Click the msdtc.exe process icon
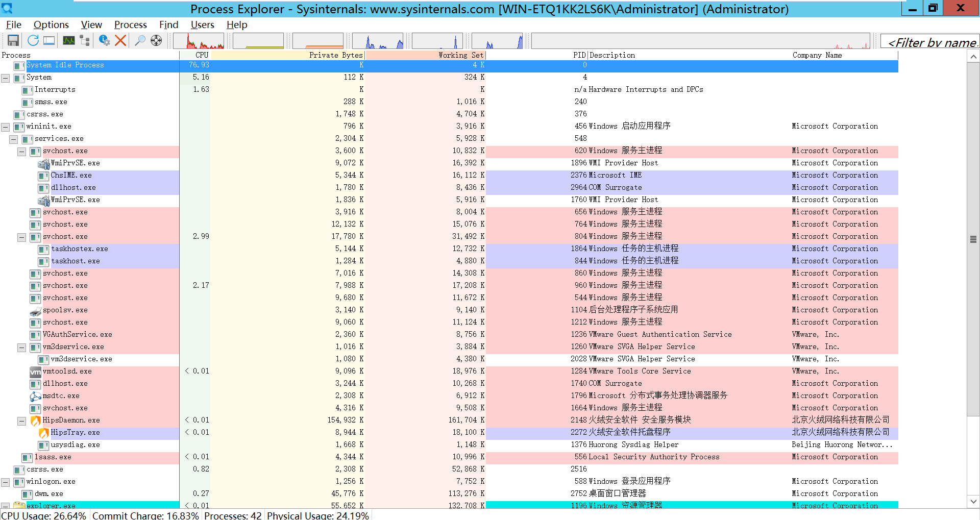The image size is (980, 520). click(36, 397)
